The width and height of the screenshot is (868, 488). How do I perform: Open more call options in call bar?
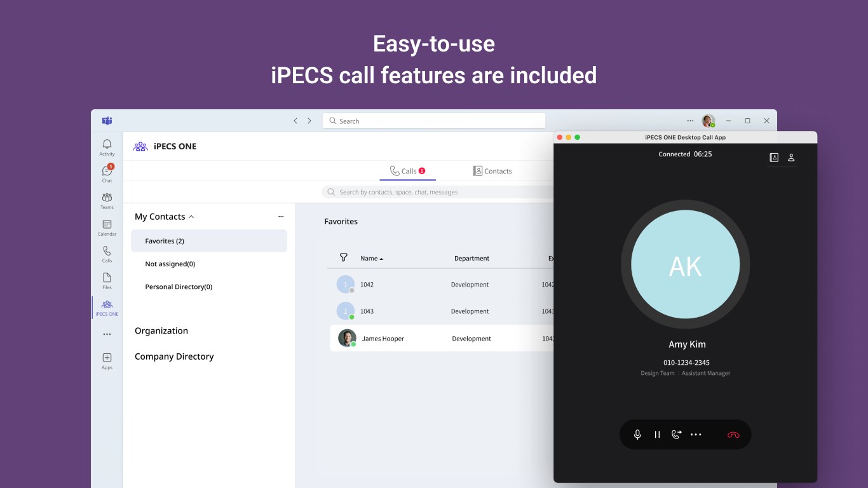pos(696,435)
